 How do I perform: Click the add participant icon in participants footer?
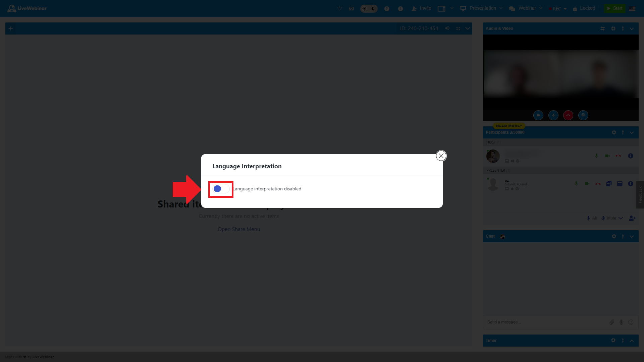click(633, 218)
